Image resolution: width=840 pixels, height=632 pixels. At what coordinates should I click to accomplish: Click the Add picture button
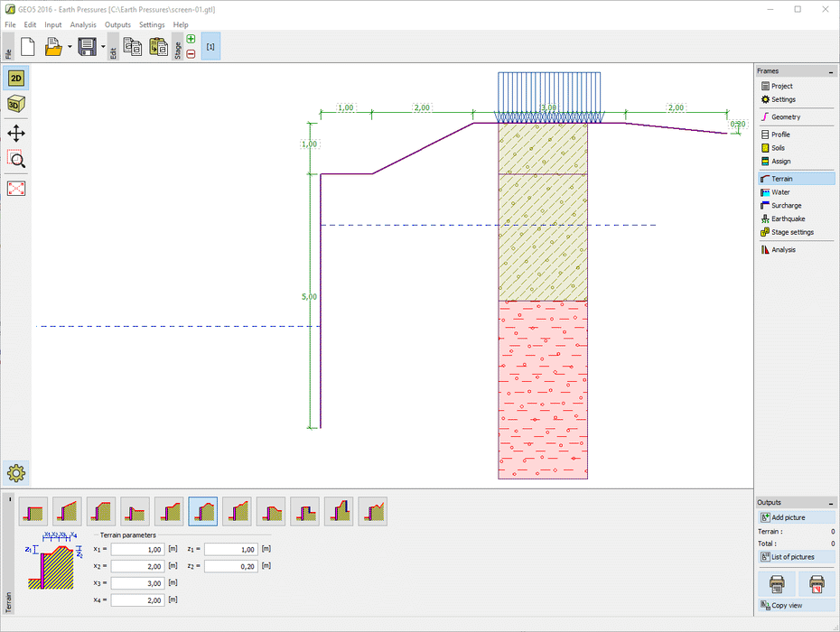(x=795, y=517)
